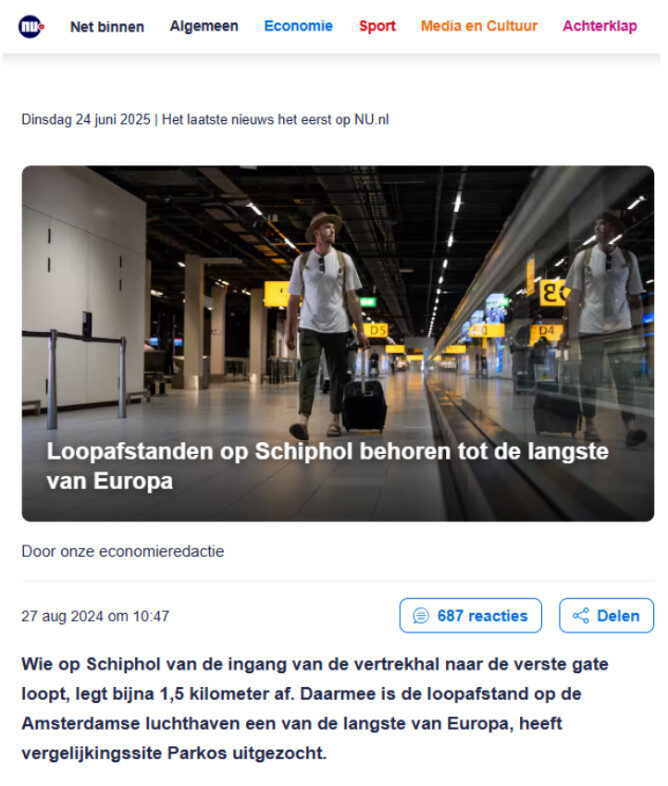Click the NU.nl logo icon
The height and width of the screenshot is (786, 668).
[31, 27]
